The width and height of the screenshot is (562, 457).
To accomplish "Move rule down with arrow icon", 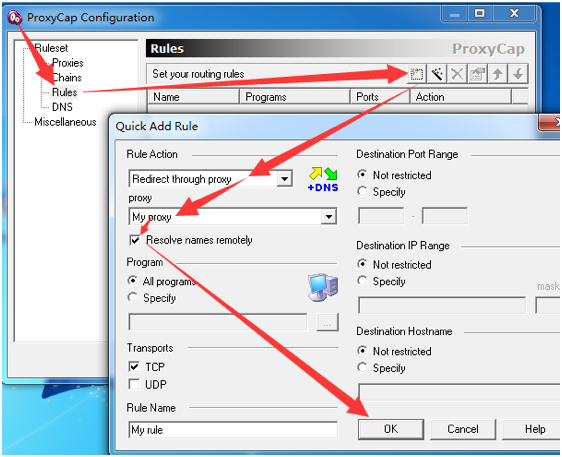I will point(518,74).
